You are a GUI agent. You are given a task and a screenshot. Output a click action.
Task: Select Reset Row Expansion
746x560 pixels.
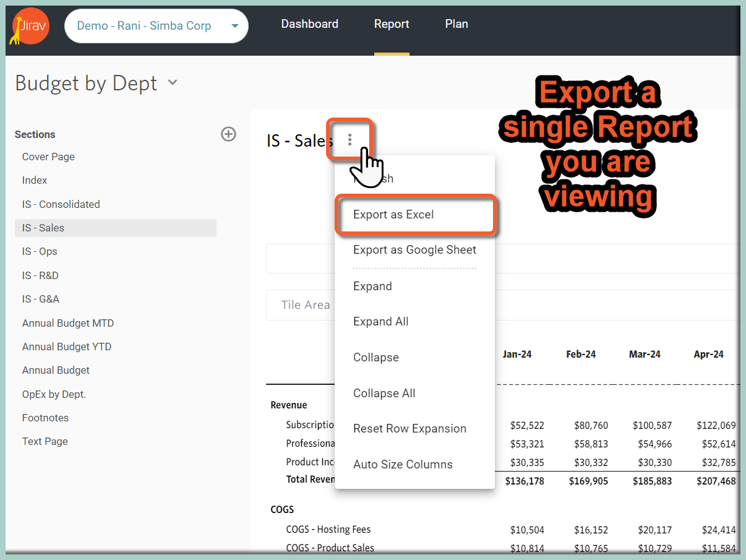click(409, 428)
